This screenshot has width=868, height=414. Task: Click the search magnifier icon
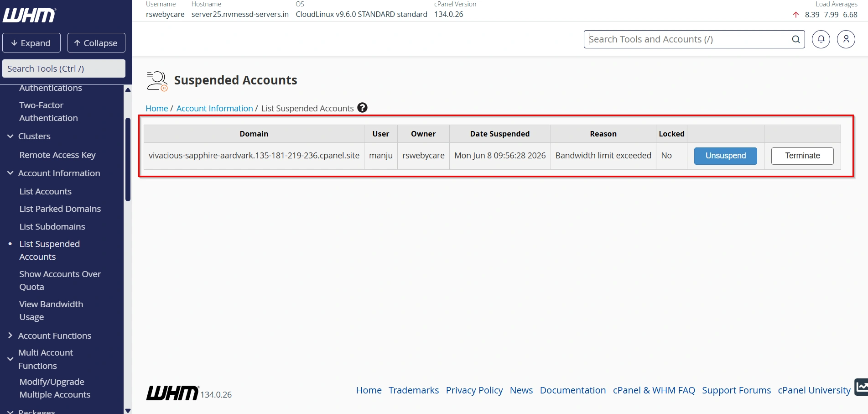(796, 39)
